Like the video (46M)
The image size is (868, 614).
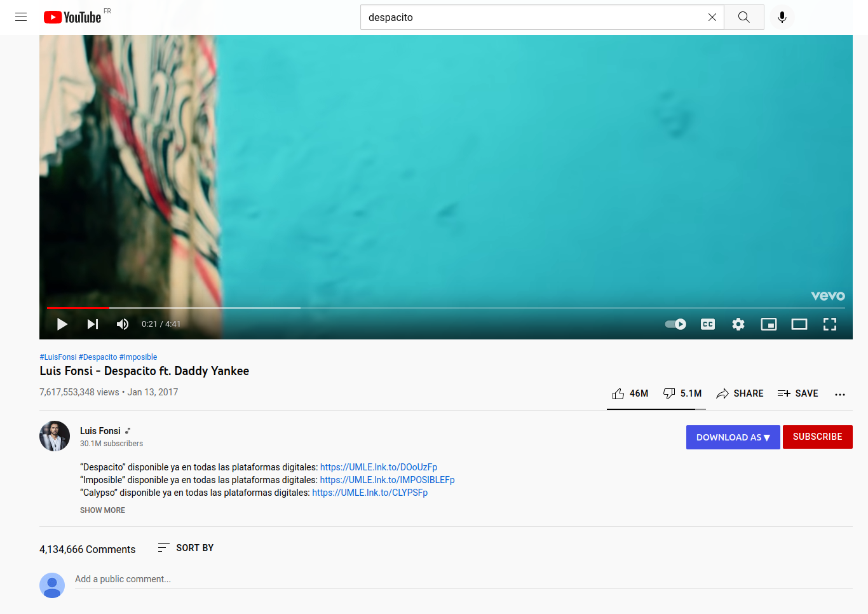(x=630, y=393)
